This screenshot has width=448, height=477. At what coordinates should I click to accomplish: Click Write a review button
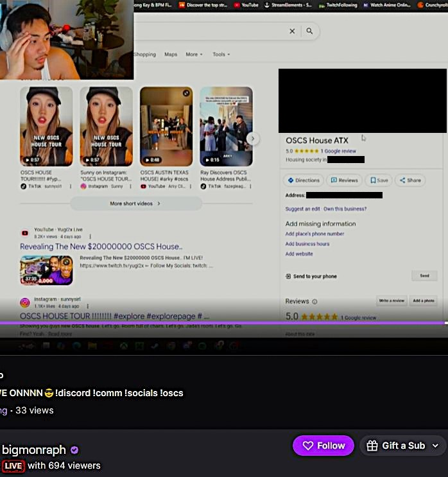point(392,300)
